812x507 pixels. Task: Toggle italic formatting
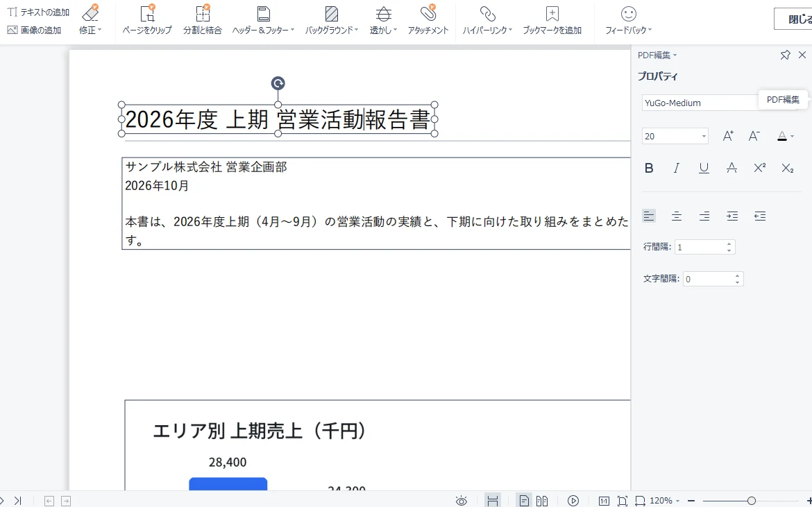677,168
